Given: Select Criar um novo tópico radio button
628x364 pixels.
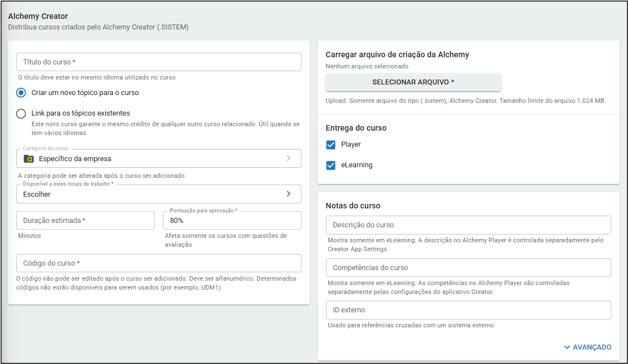Looking at the screenshot, I should click(21, 93).
